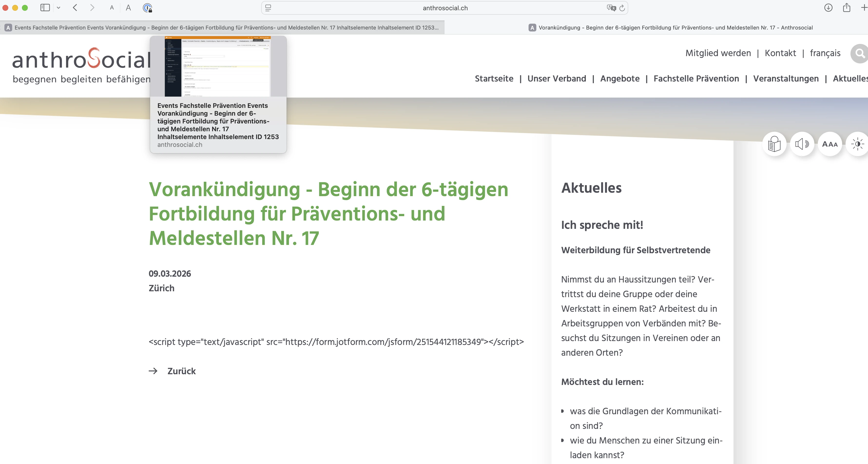Image resolution: width=868 pixels, height=464 pixels.
Task: Switch to the Vorankündigung Anthrosocial tab
Action: pyautogui.click(x=657, y=28)
